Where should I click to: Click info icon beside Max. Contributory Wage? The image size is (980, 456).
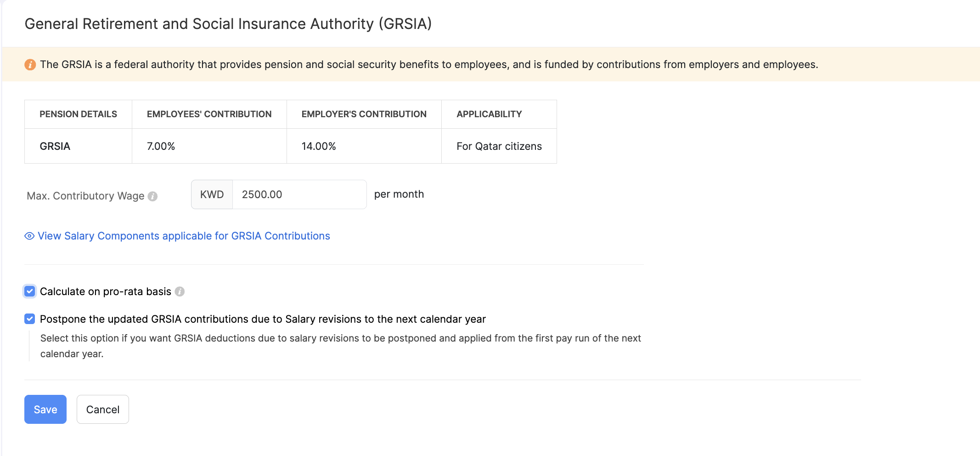pyautogui.click(x=153, y=196)
